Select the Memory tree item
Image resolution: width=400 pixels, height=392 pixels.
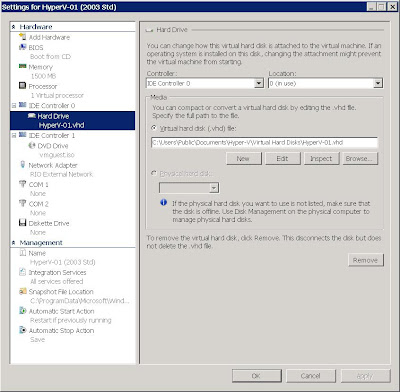(x=40, y=67)
